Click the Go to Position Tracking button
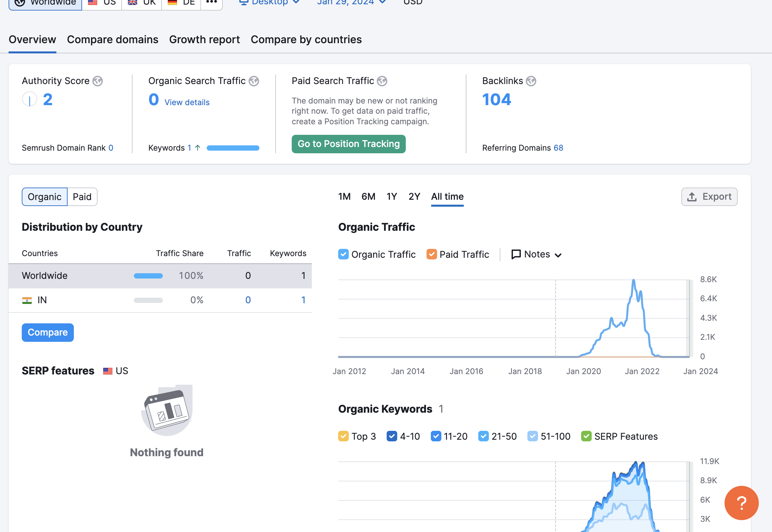The image size is (772, 532). coord(349,144)
